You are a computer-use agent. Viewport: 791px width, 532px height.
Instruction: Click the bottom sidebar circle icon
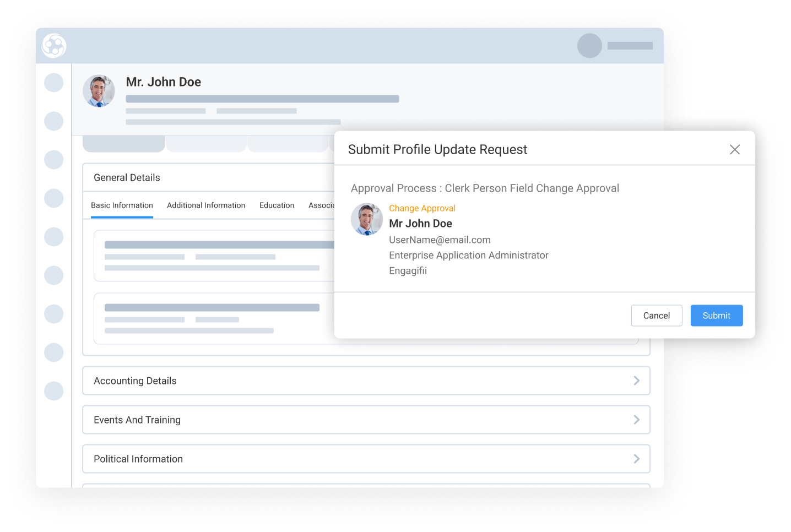tap(53, 391)
